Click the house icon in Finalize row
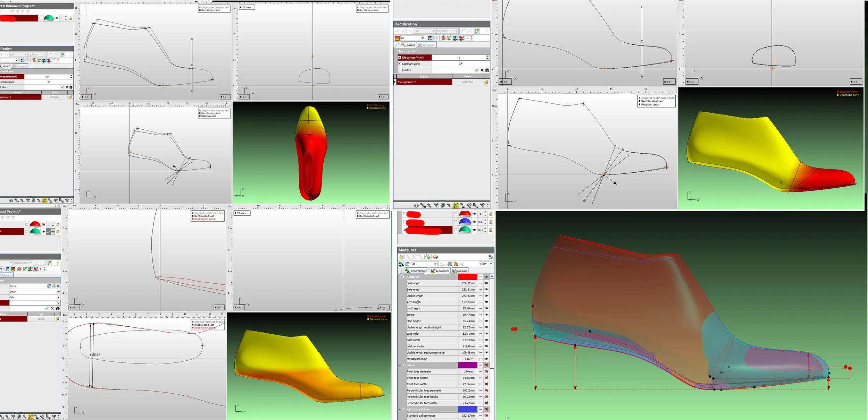Image resolution: width=868 pixels, height=420 pixels. tap(487, 70)
